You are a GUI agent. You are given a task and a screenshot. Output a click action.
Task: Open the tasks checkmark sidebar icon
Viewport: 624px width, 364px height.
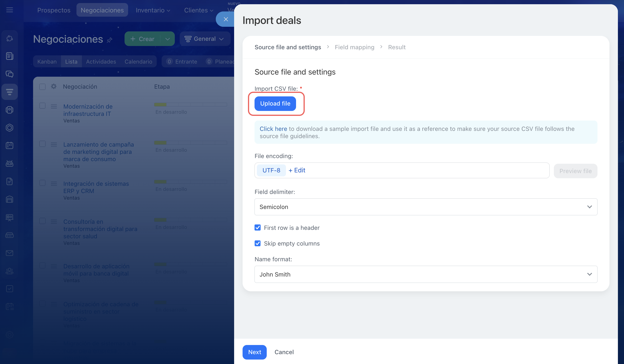point(10,289)
